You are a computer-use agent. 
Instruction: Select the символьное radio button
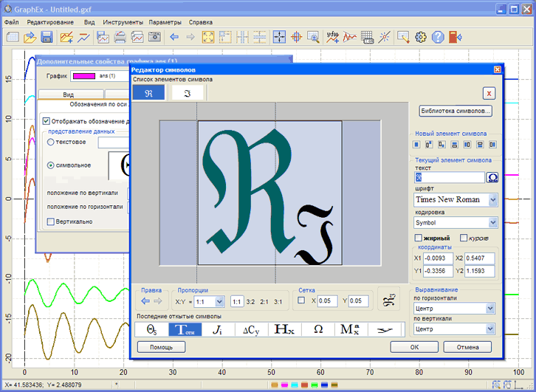[x=51, y=165]
